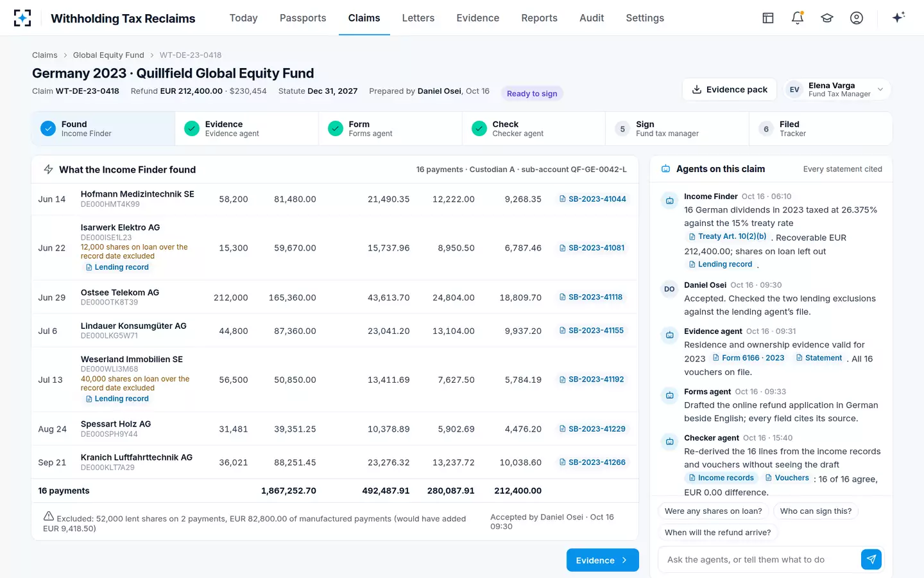Open voucher SB-2023-41155
Viewport: 924px width, 578px height.
point(592,331)
